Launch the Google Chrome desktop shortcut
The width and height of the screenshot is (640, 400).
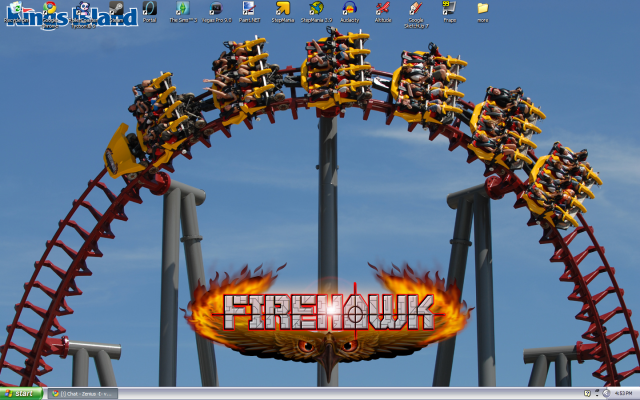50,14
